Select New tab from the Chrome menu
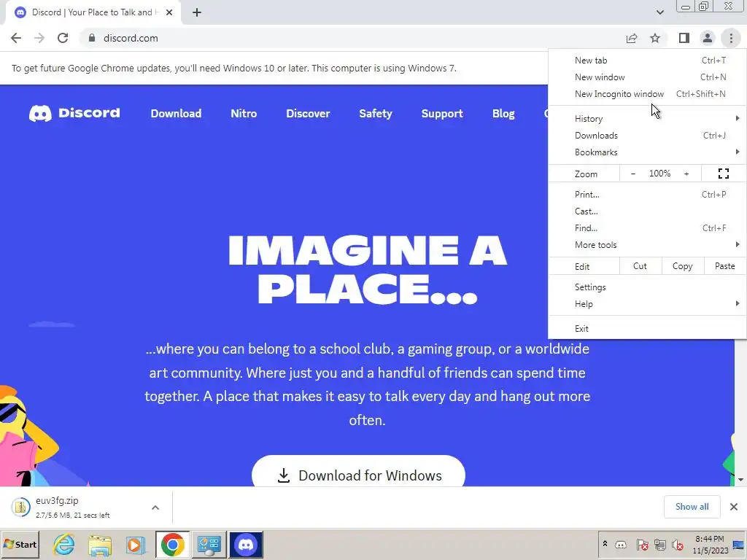 pos(647,61)
